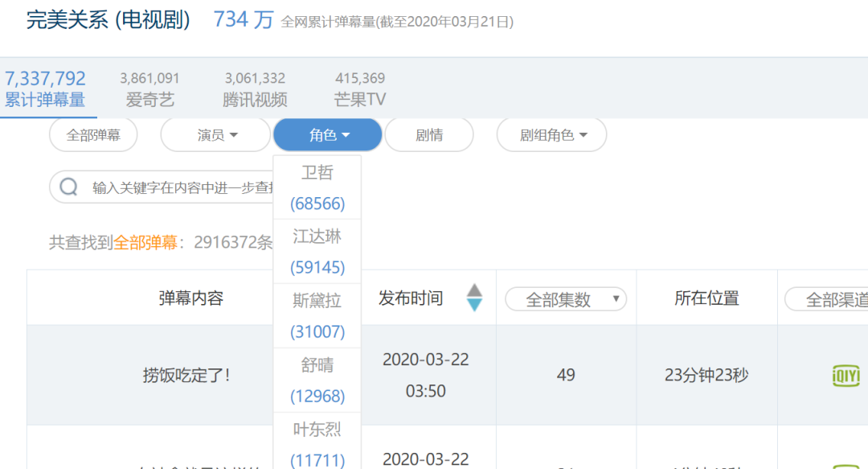Click the timestamp 2020-03-22 03:50
The height and width of the screenshot is (469, 868).
(426, 376)
